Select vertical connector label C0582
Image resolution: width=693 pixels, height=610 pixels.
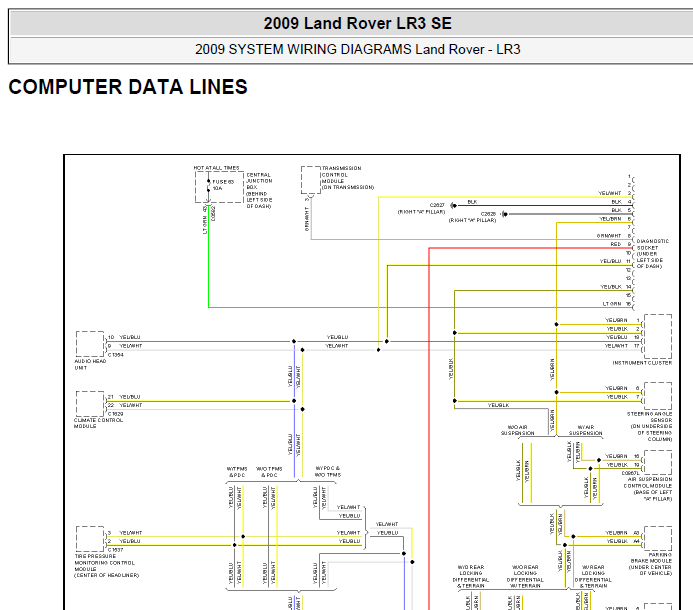213,213
